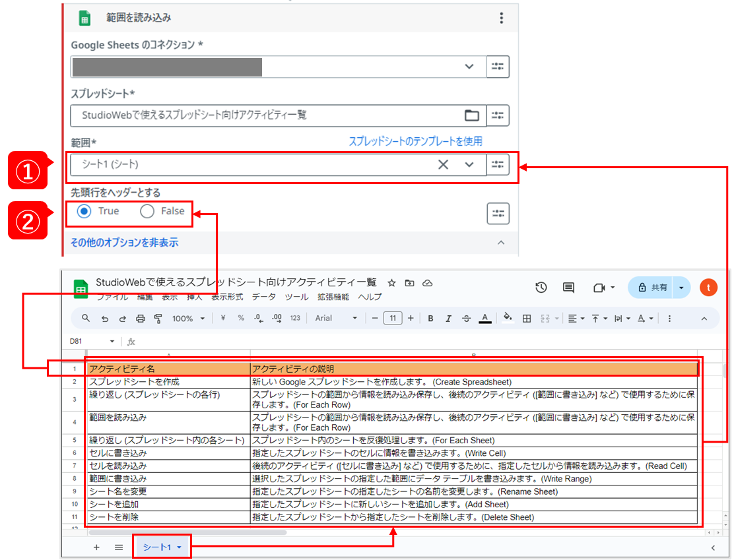Redo the action in Sheets toolbar
This screenshot has height=560, width=732.
[x=122, y=319]
